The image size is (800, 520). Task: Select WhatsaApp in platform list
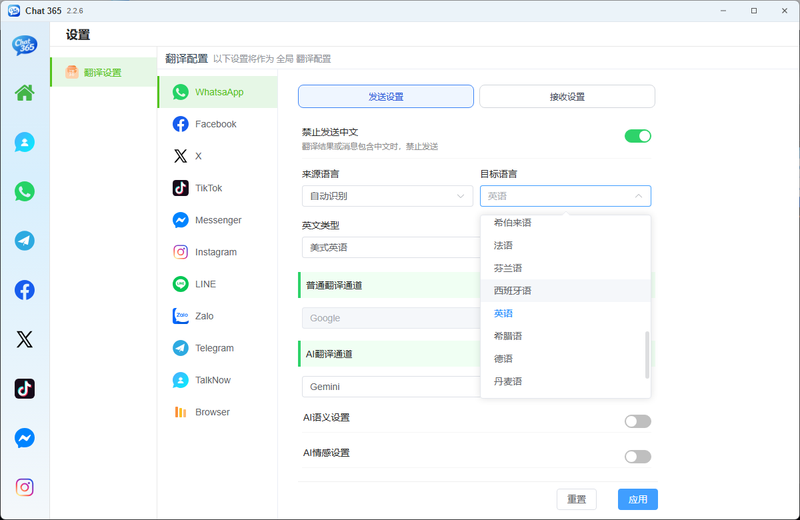218,92
